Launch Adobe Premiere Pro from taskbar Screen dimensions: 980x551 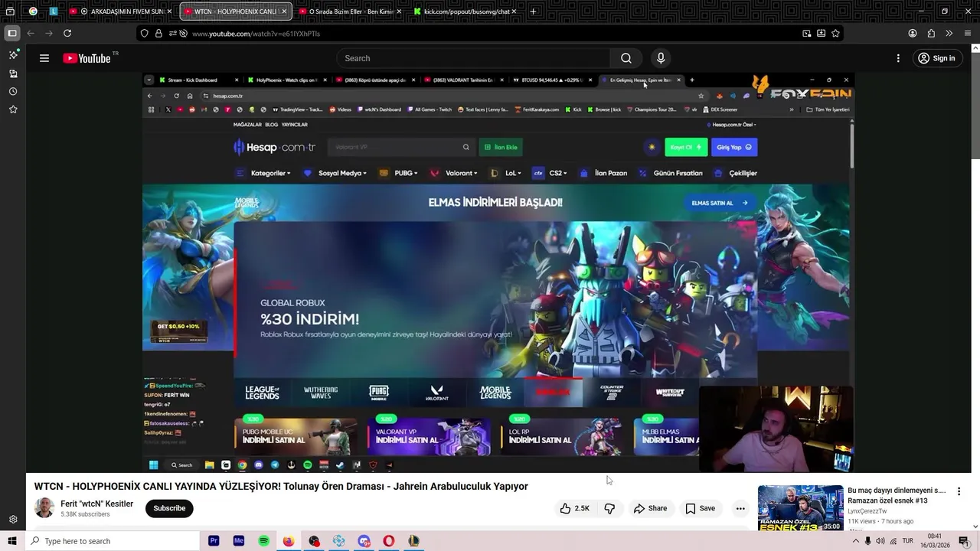214,541
